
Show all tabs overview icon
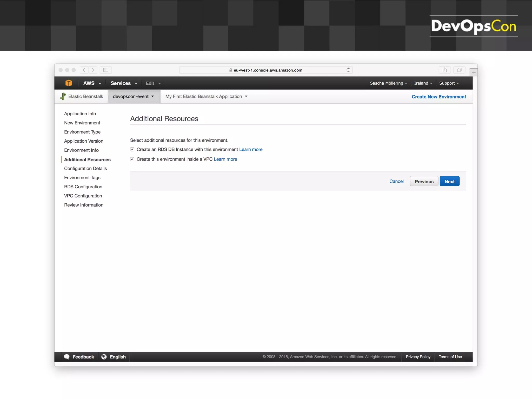(459, 70)
